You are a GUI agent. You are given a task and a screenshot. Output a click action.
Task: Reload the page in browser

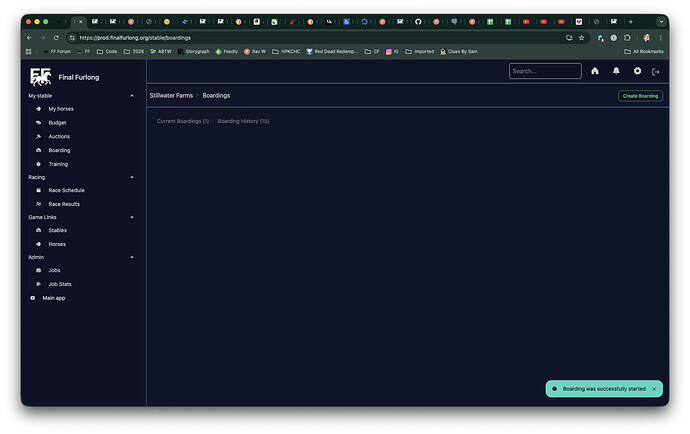click(x=56, y=38)
